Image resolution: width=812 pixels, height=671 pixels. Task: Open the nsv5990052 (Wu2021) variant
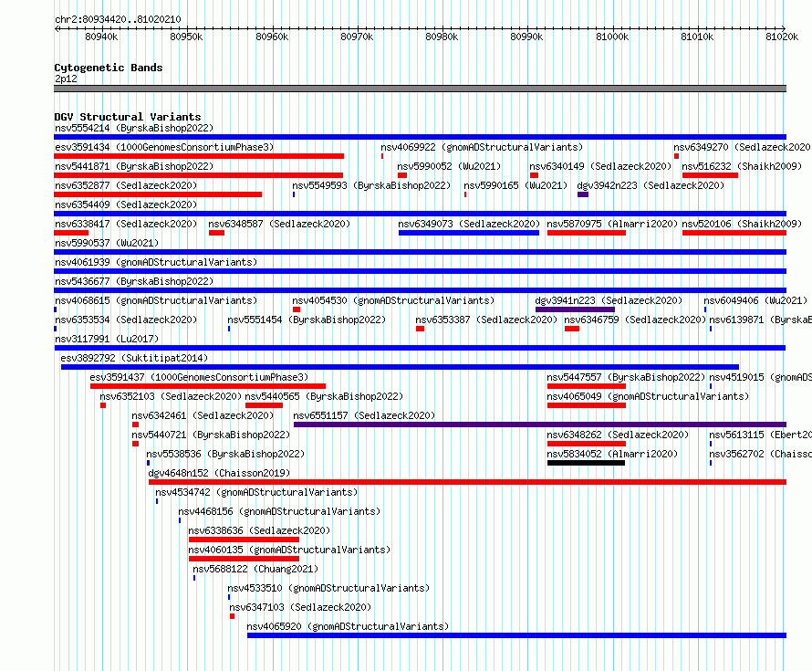point(449,166)
